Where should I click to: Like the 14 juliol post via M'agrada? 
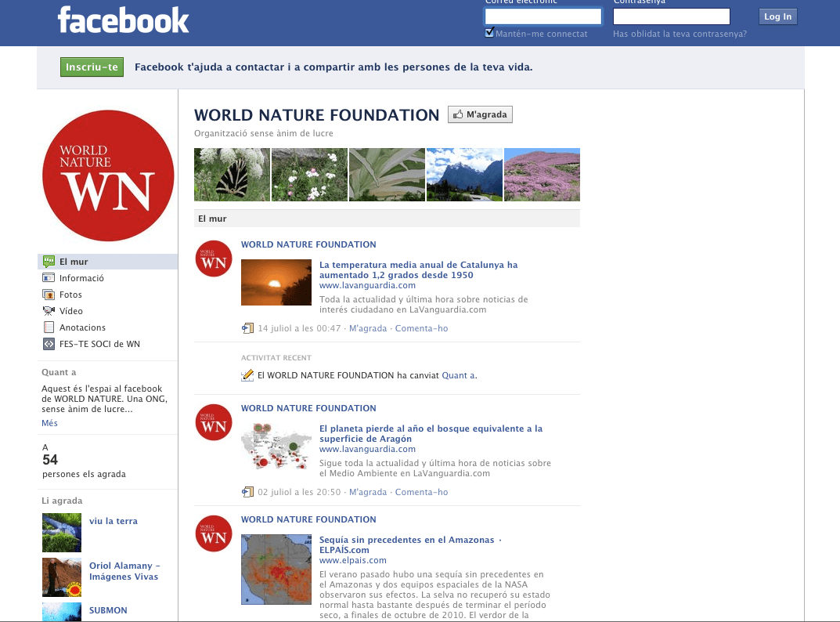(x=368, y=328)
